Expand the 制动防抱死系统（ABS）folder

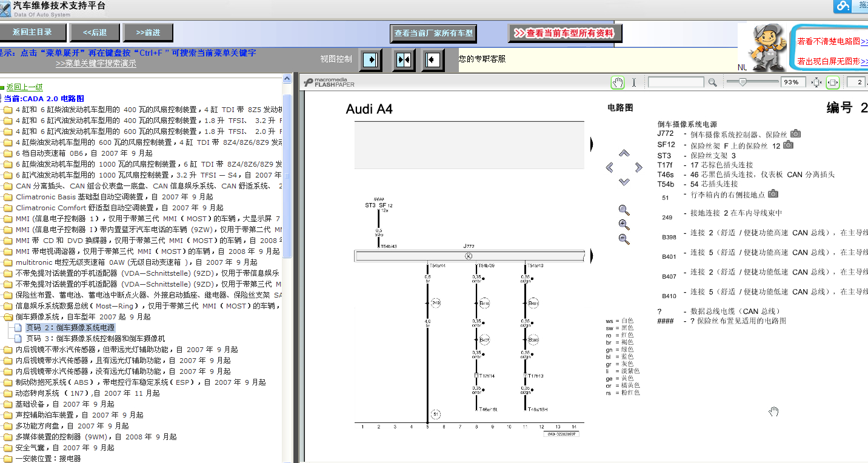click(x=8, y=382)
